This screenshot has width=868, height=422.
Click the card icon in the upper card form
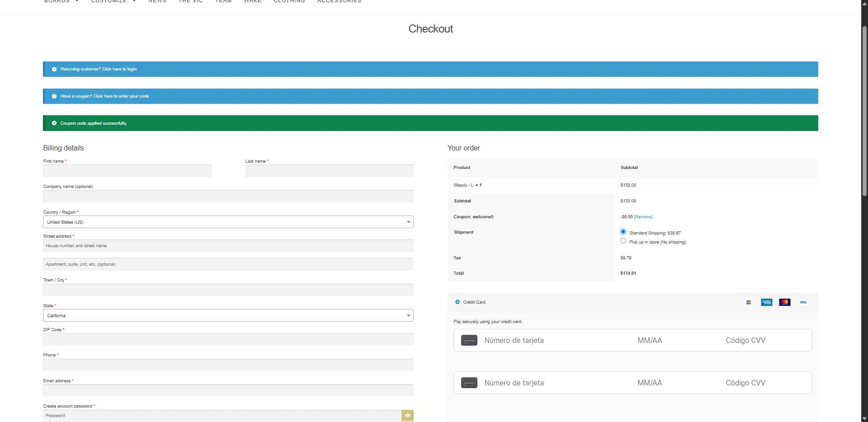pos(469,341)
